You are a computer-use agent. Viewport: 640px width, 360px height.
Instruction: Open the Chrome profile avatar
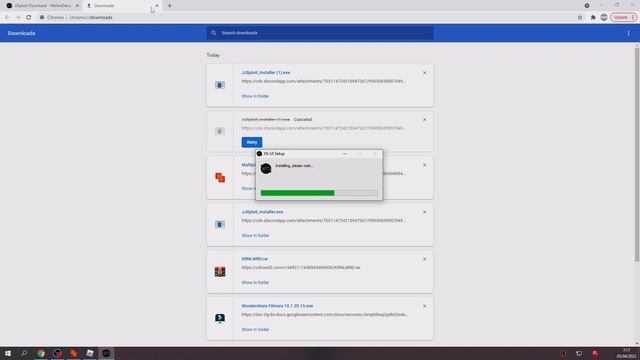coord(604,18)
